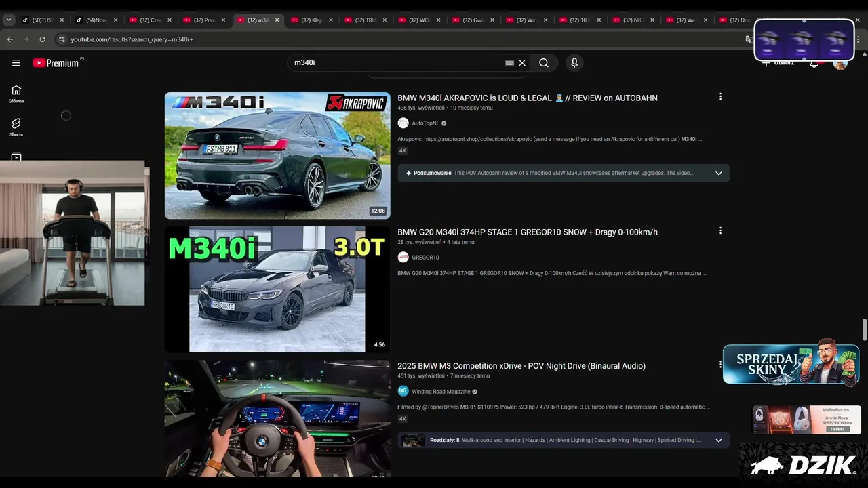This screenshot has height=488, width=868.
Task: Click the SteelSeries Arctis Nova ad banner
Action: [x=807, y=420]
